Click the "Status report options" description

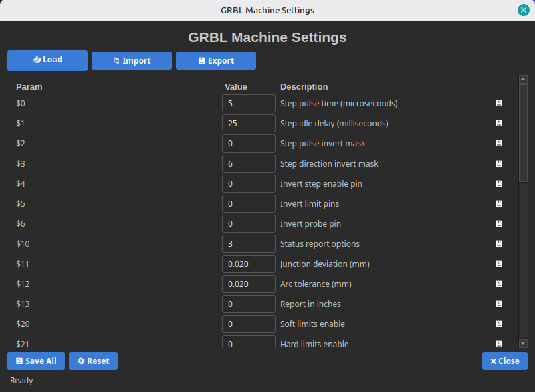tap(320, 244)
